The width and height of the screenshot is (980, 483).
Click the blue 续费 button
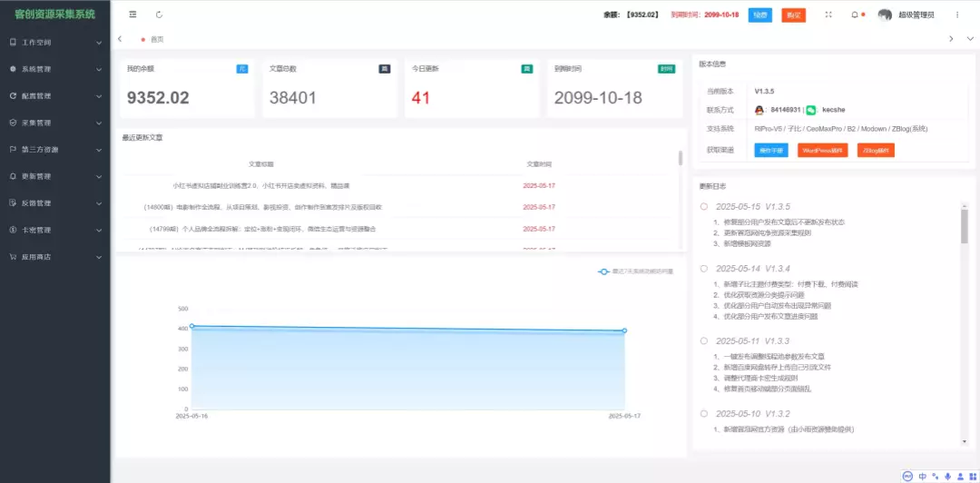759,15
